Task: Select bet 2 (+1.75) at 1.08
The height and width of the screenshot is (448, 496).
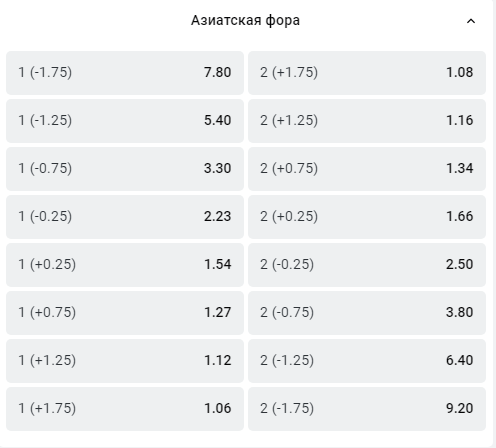Action: [367, 73]
